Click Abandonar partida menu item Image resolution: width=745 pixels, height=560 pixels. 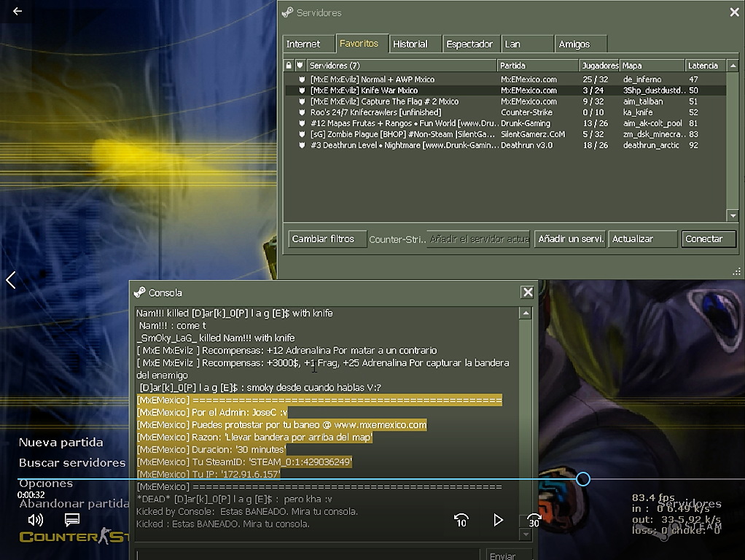pyautogui.click(x=74, y=503)
